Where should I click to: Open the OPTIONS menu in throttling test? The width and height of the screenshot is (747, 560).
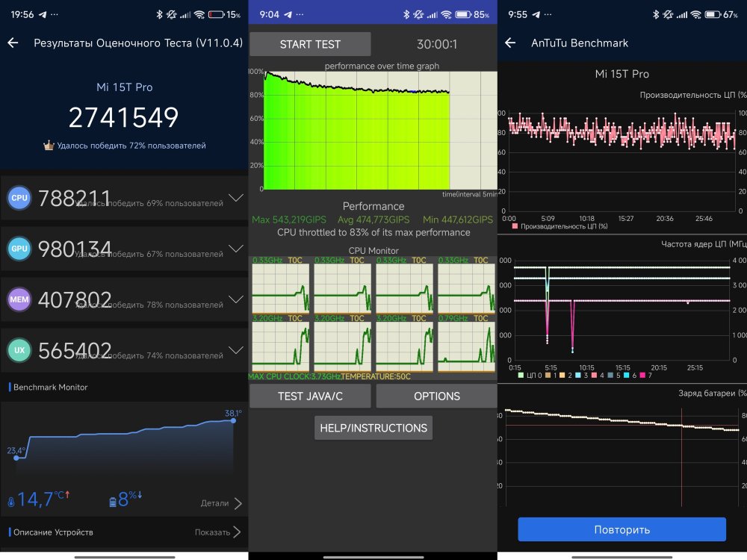436,396
